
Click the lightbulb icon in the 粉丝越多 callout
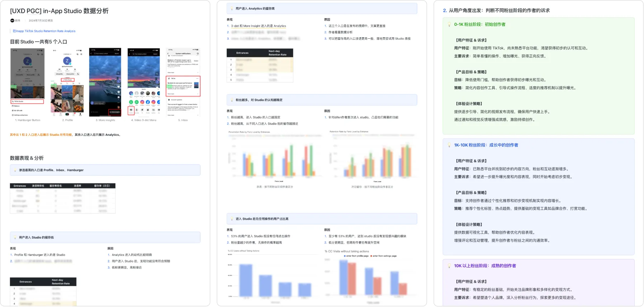click(x=232, y=100)
